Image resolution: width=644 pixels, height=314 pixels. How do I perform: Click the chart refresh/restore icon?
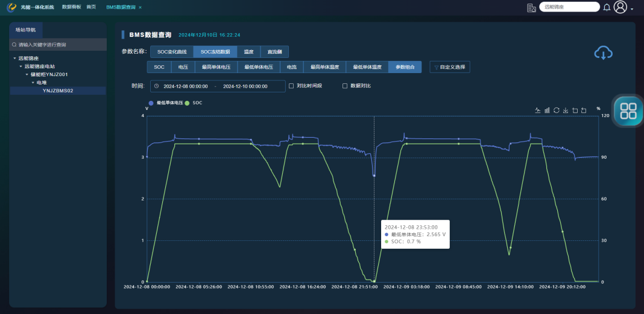pyautogui.click(x=557, y=111)
